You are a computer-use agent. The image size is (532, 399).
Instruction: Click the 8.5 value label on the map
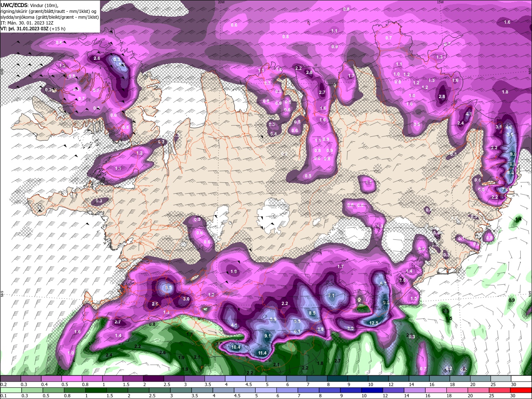point(312,313)
